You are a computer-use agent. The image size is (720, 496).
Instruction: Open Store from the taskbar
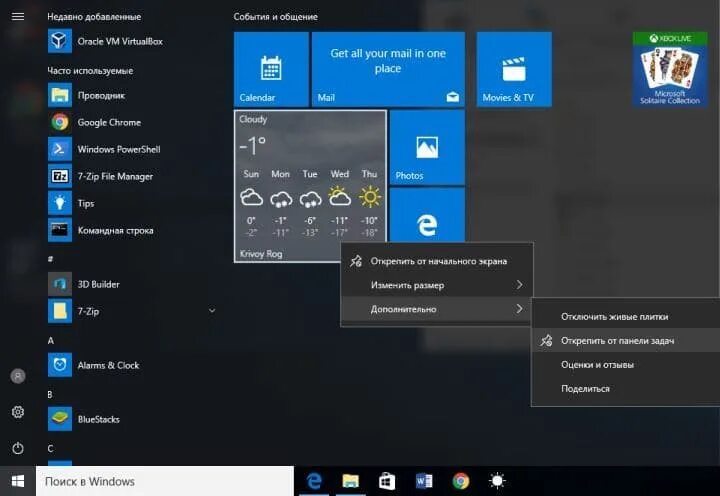387,481
